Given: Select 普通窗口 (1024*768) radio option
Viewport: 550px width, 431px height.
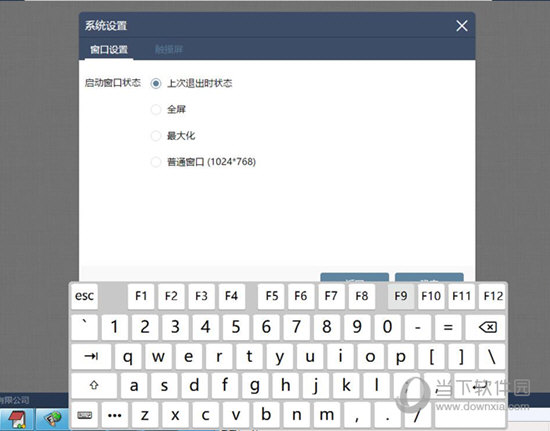Looking at the screenshot, I should [156, 162].
